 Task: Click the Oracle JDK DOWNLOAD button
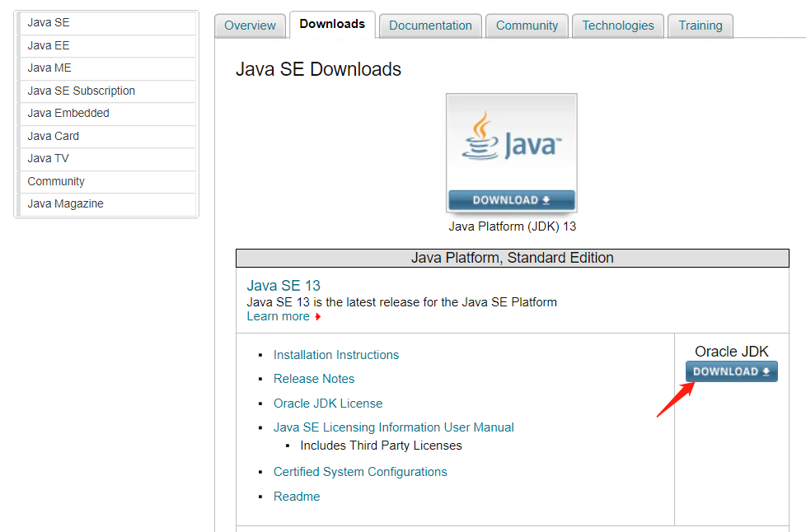coord(732,371)
